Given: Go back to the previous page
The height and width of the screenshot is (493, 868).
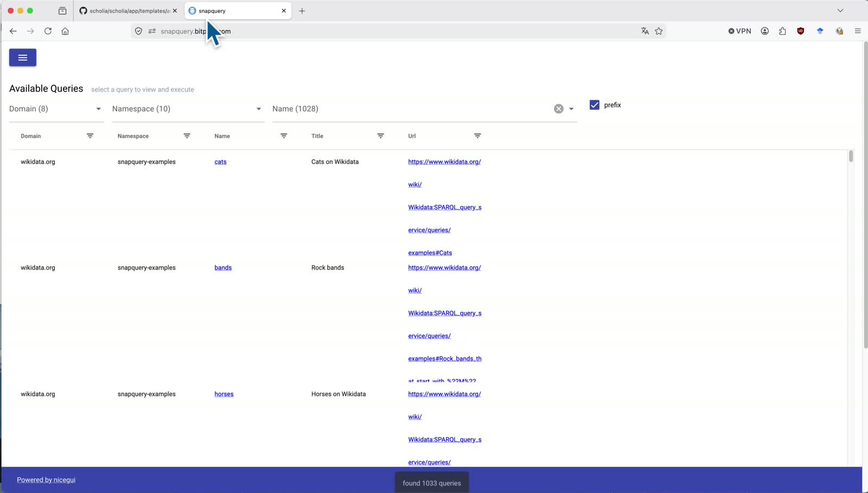Looking at the screenshot, I should click(13, 31).
